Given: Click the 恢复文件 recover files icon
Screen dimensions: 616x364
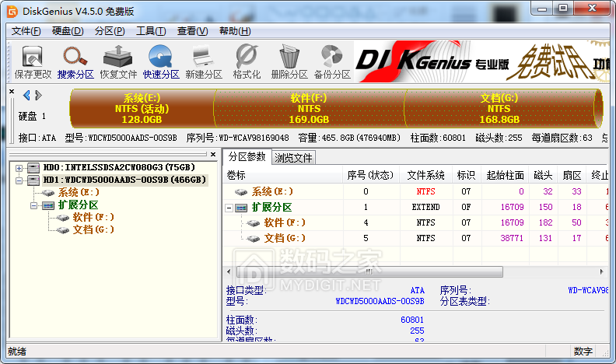Looking at the screenshot, I should [118, 62].
